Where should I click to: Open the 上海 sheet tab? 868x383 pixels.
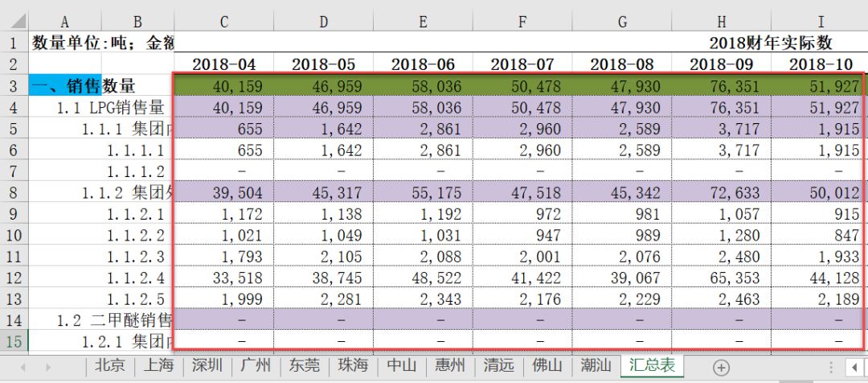158,365
